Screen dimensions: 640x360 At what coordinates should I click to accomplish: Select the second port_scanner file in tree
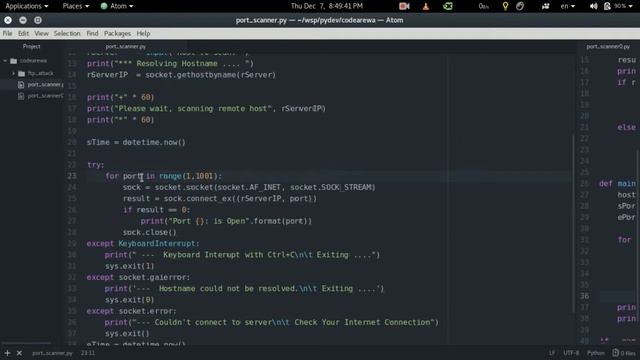pos(45,96)
